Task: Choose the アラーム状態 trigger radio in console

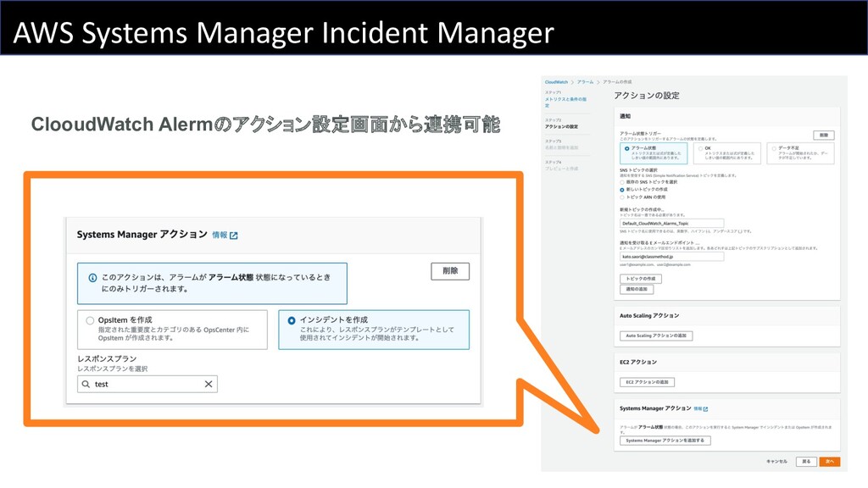Action: click(x=626, y=149)
